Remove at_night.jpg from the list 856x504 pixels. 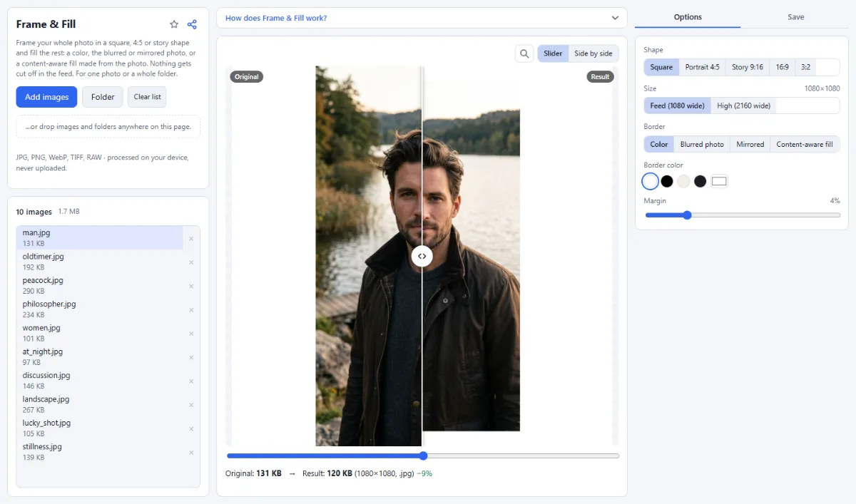[191, 357]
